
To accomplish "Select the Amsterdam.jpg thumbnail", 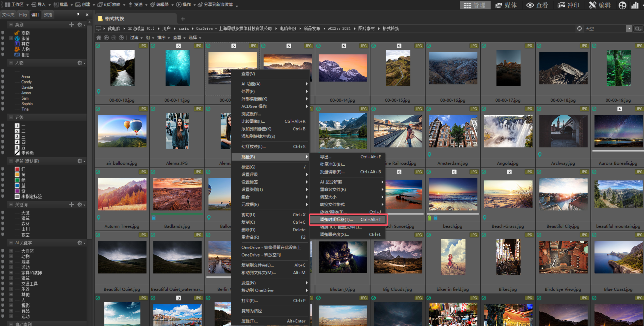I will [x=453, y=131].
